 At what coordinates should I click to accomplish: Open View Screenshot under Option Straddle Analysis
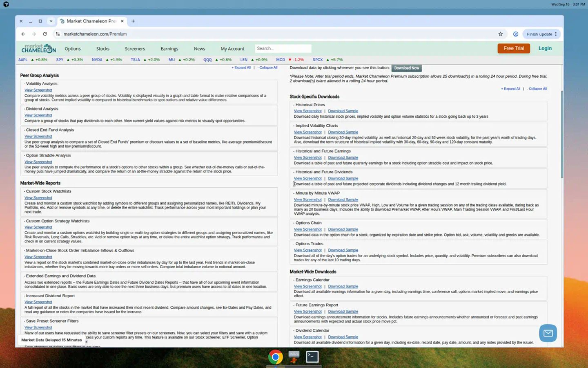tap(38, 162)
